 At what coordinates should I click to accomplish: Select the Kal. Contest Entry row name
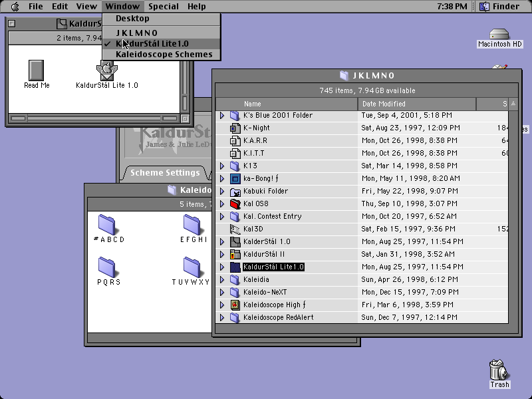tap(273, 216)
